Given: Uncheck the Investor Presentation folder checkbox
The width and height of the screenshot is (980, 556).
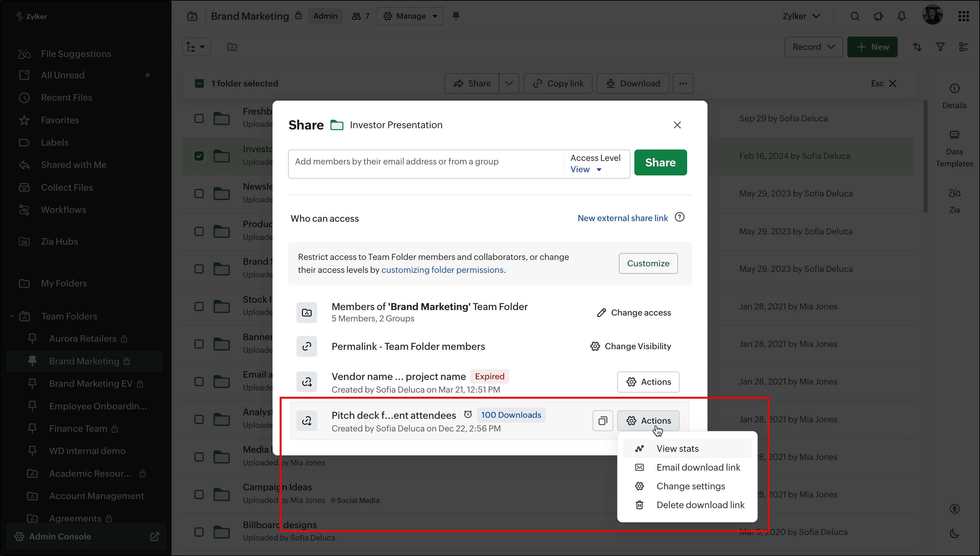Looking at the screenshot, I should click(x=199, y=156).
